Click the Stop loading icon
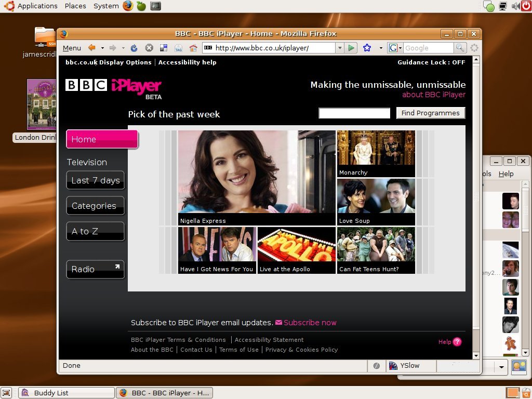This screenshot has width=532, height=399. tap(149, 47)
